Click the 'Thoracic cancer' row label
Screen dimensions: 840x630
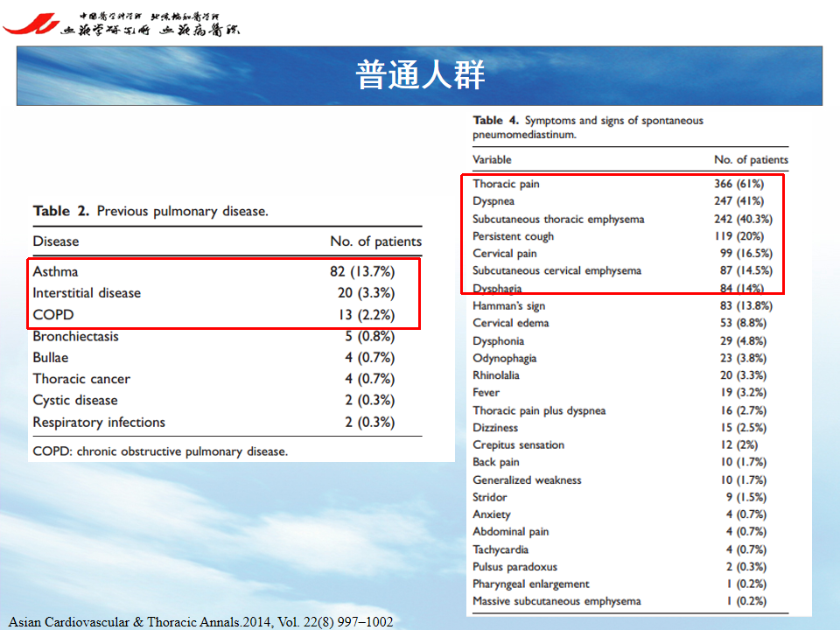(x=81, y=379)
